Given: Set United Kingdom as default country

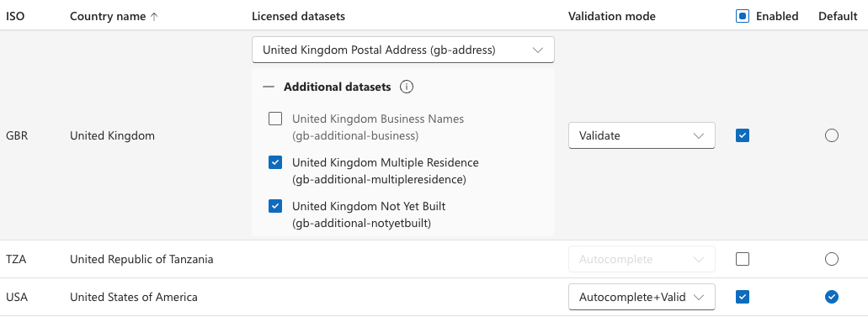Looking at the screenshot, I should (x=832, y=135).
